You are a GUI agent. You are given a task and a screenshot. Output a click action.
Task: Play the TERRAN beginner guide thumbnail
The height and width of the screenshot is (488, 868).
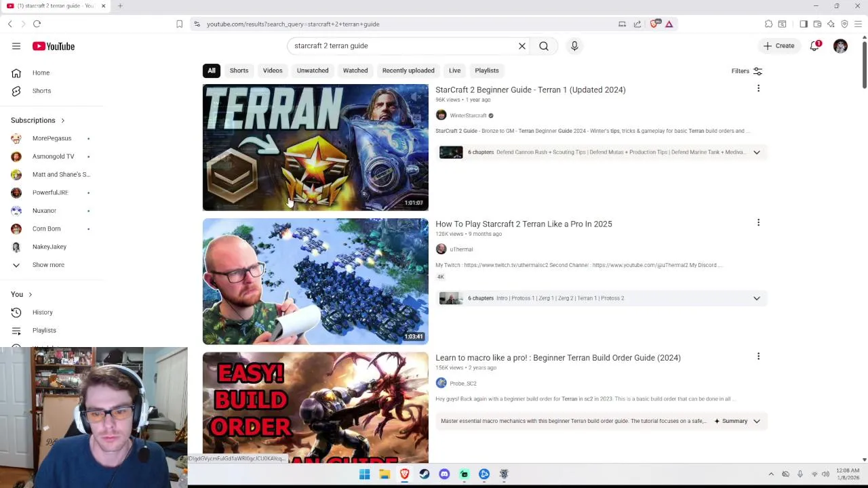pos(315,147)
